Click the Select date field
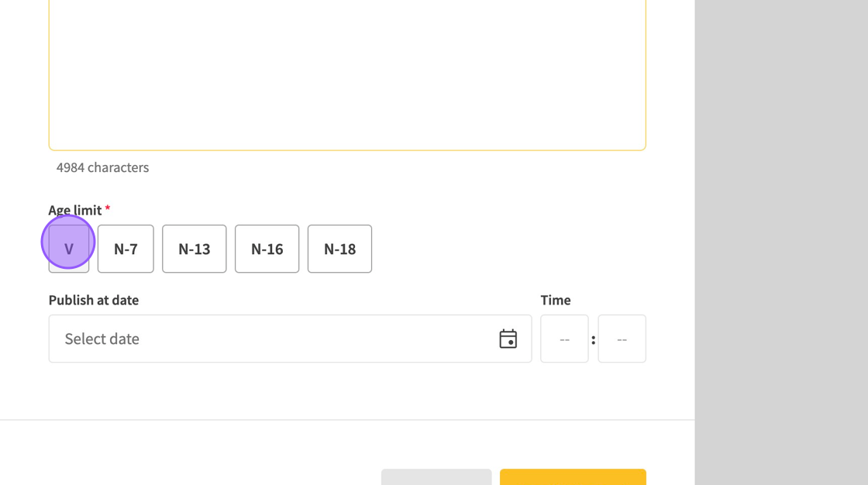Viewport: 868px width, 485px height. pos(271,339)
